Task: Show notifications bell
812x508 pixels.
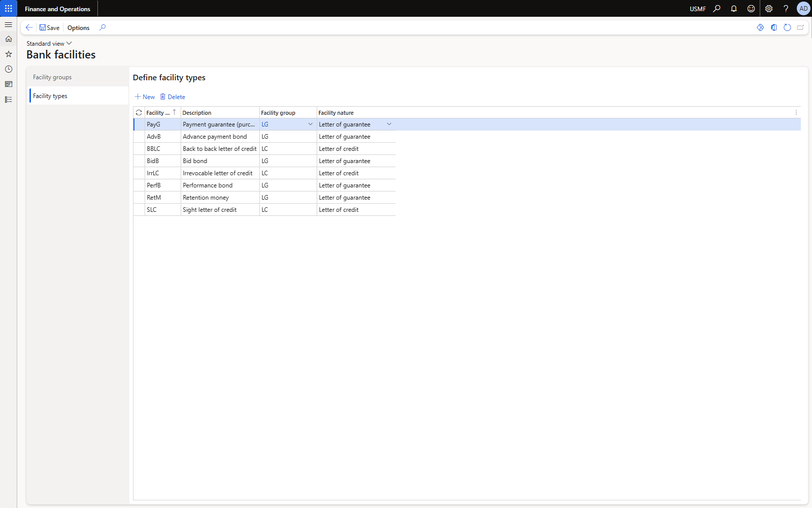Action: pyautogui.click(x=734, y=9)
